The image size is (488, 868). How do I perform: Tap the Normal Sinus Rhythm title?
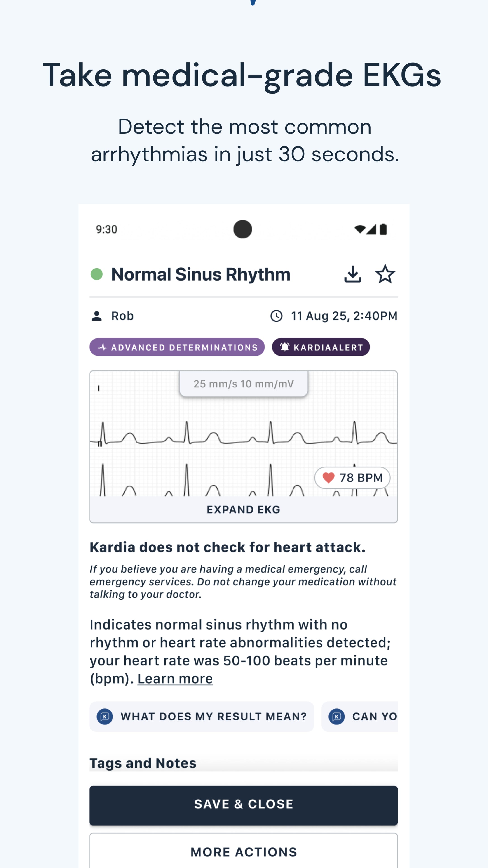(x=200, y=274)
